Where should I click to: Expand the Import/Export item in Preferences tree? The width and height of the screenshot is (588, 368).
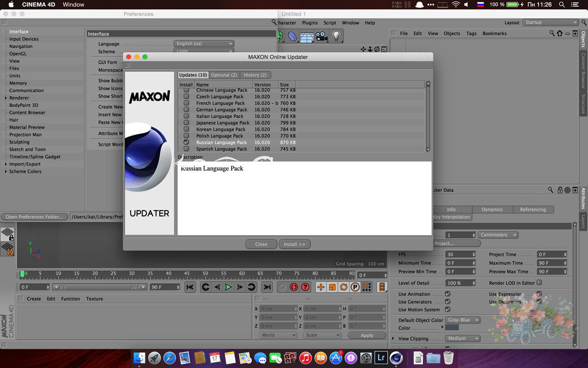click(x=5, y=164)
